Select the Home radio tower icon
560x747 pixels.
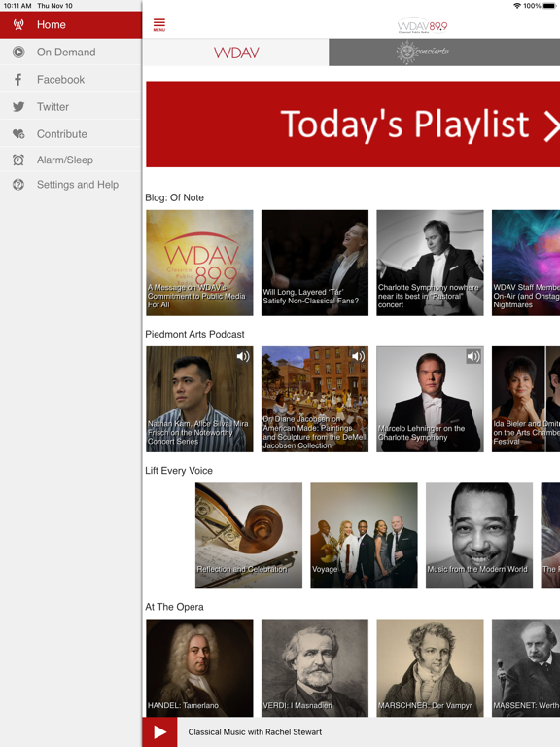(18, 24)
